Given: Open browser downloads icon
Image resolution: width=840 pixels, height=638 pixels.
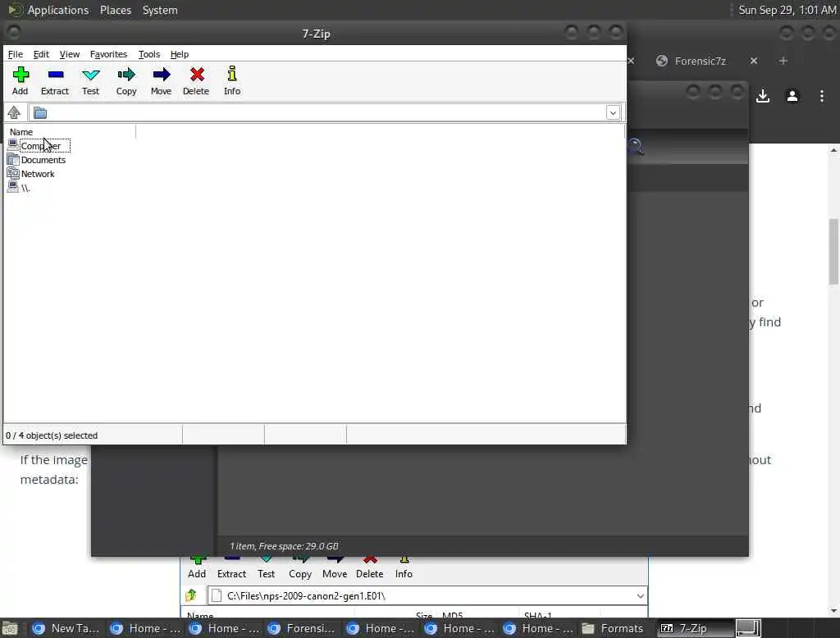Looking at the screenshot, I should [763, 96].
